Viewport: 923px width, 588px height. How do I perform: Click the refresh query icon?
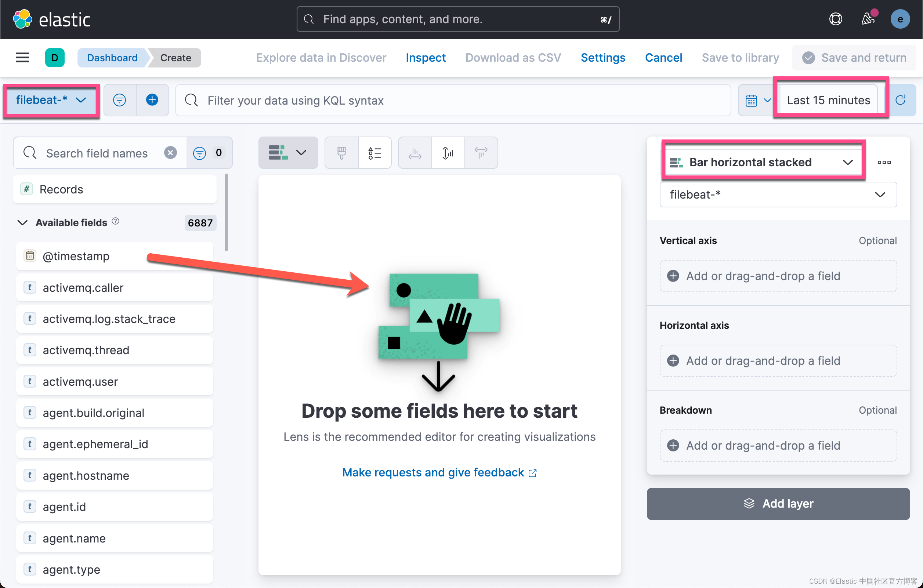[x=900, y=100]
